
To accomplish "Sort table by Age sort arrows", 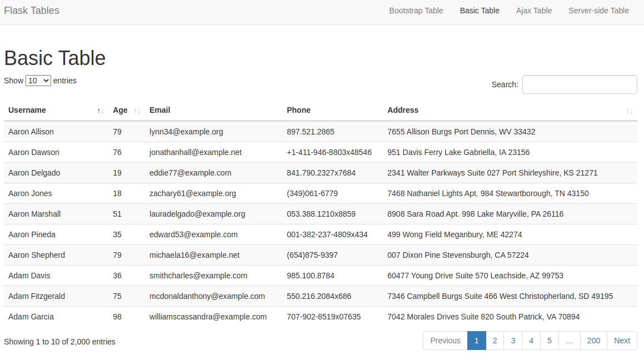I will click(x=137, y=111).
